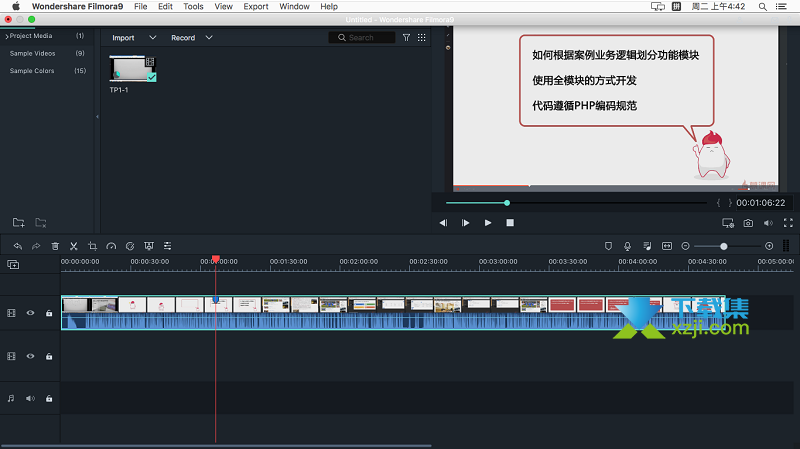Step back one frame
Image resolution: width=800 pixels, height=449 pixels.
click(443, 223)
